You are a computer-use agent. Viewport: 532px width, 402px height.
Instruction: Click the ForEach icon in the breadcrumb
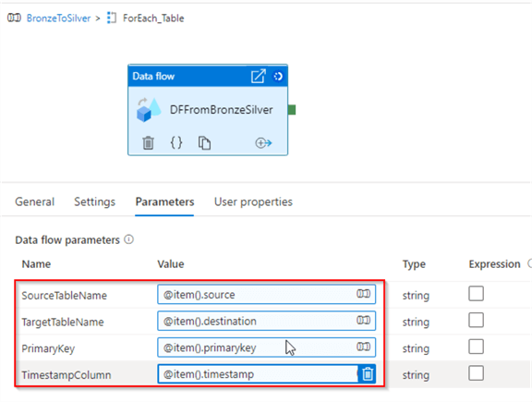click(112, 18)
